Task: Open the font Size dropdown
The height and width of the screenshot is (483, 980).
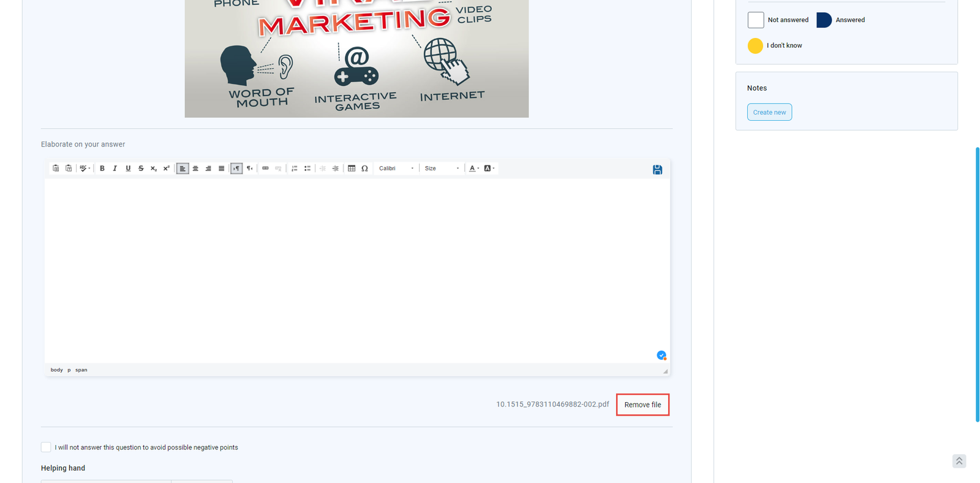Action: pos(442,169)
